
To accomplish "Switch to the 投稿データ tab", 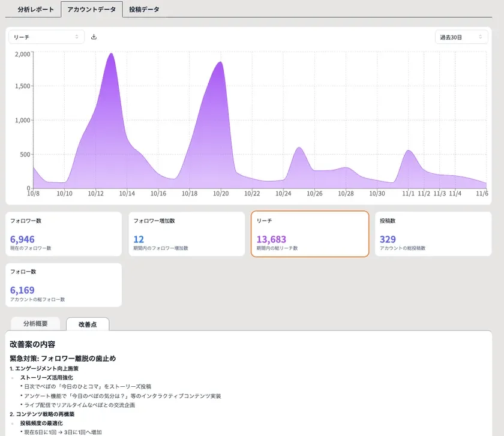I will point(142,9).
